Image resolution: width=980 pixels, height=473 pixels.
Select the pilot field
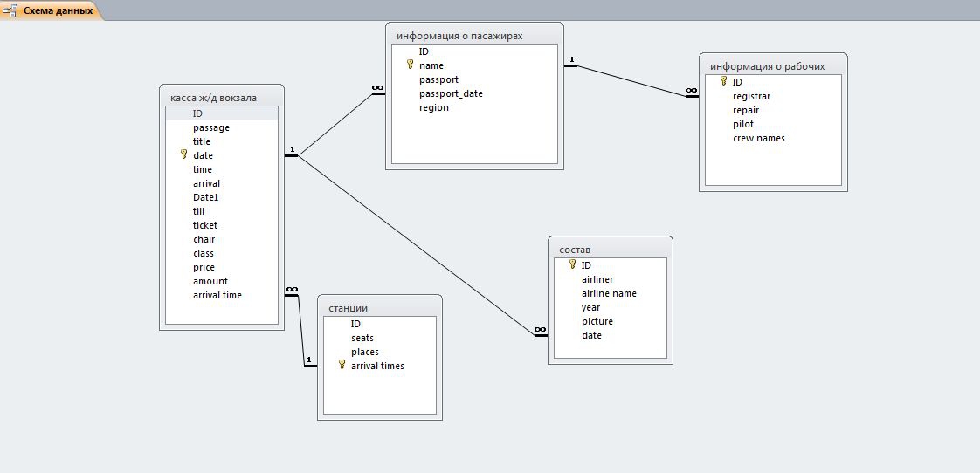[x=742, y=124]
